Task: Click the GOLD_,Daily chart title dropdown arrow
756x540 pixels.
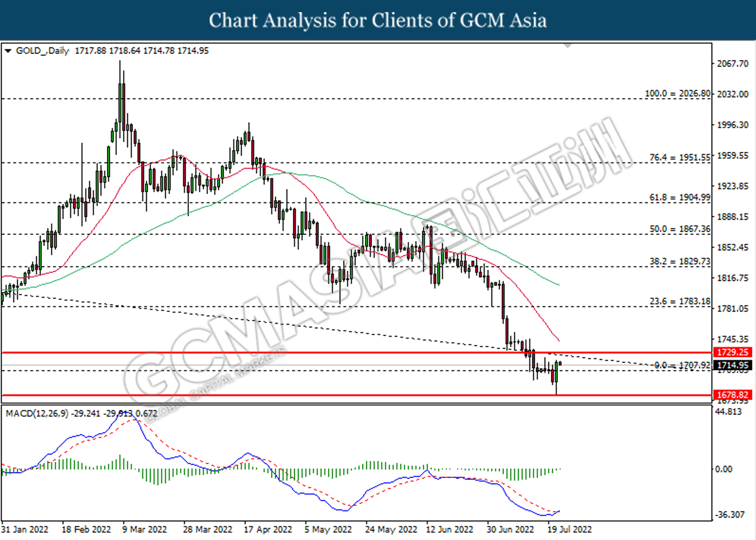Action: tap(8, 51)
